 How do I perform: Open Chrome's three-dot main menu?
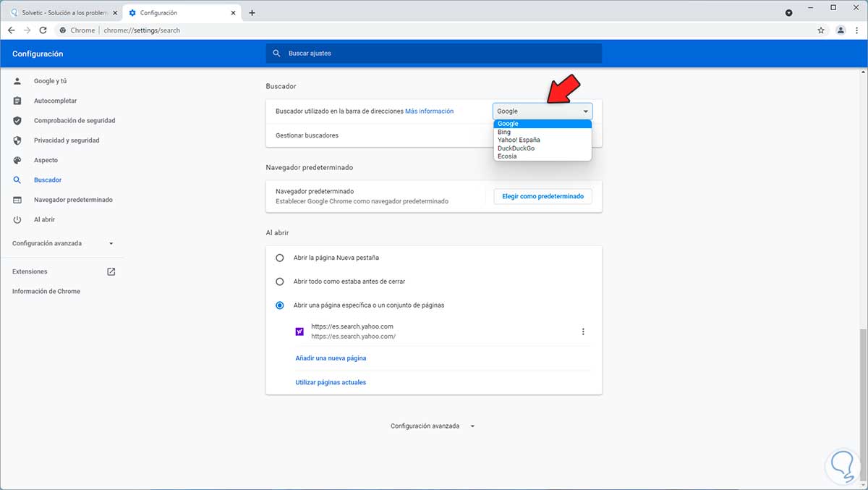point(856,30)
